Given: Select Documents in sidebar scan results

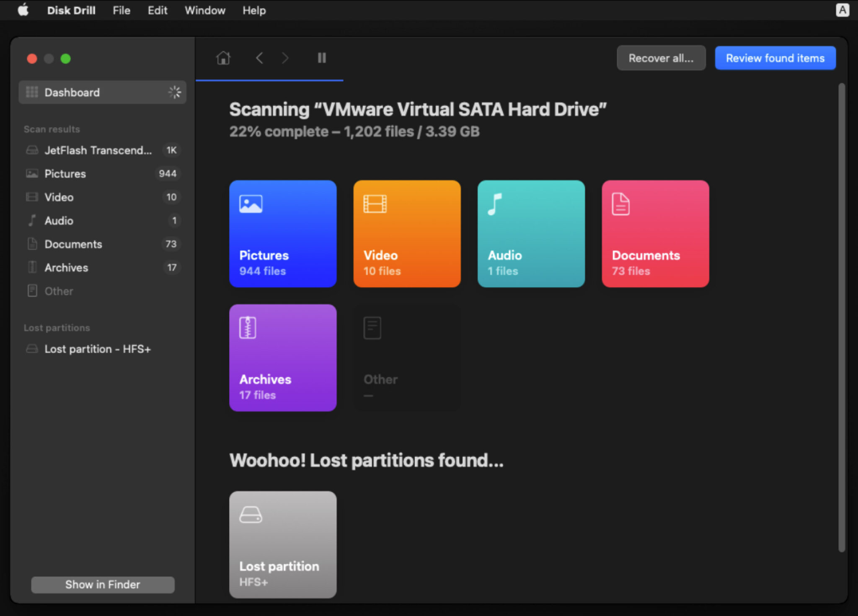Looking at the screenshot, I should tap(73, 244).
